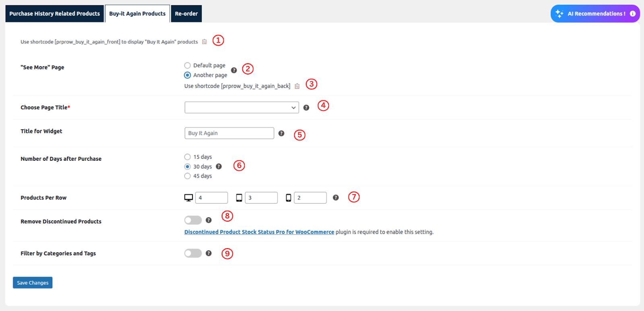Open the Choose Page Title dropdown
Viewport: 644px width, 311px height.
click(x=242, y=108)
